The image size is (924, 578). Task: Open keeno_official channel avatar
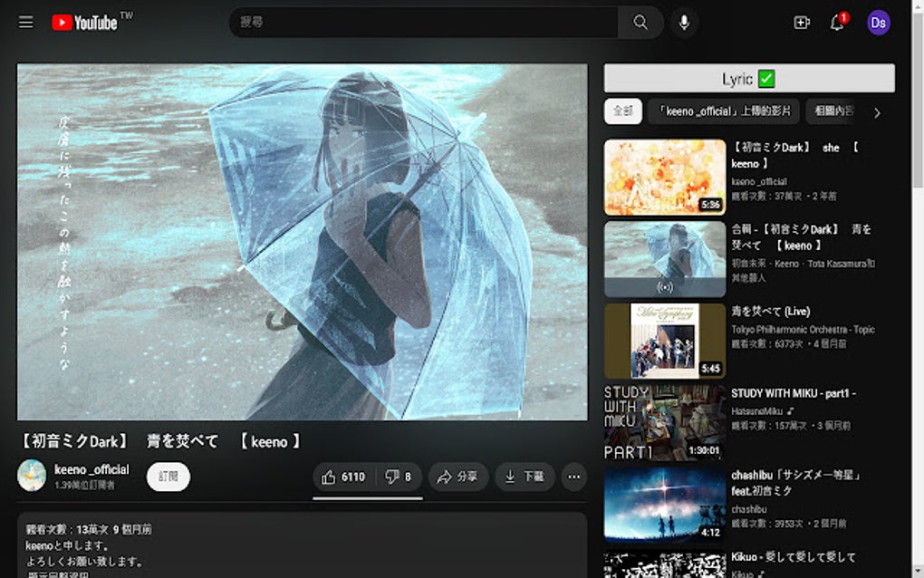point(32,476)
